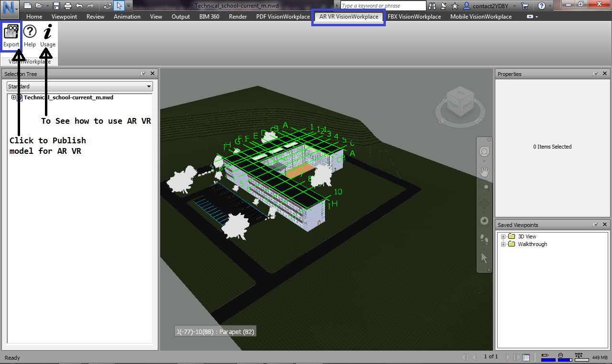Select the Pan hand tool on navigation bar
Image resolution: width=612 pixels, height=364 pixels.
pos(484,171)
